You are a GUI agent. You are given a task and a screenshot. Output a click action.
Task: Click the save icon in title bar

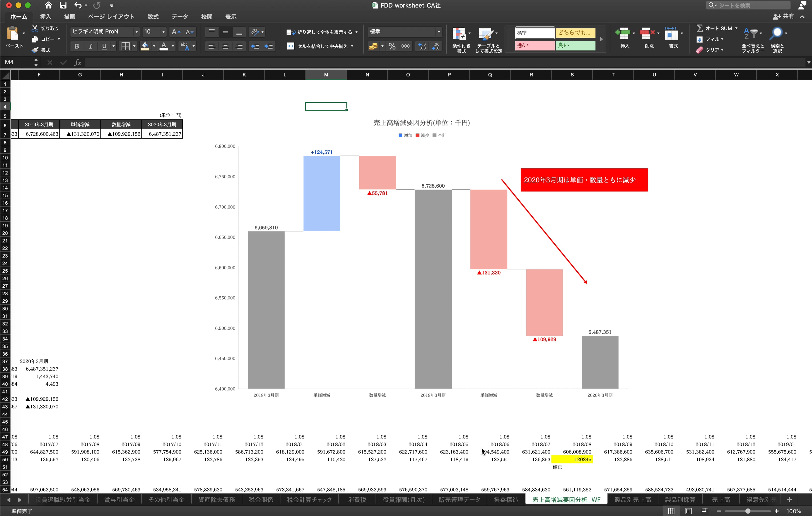(x=63, y=5)
